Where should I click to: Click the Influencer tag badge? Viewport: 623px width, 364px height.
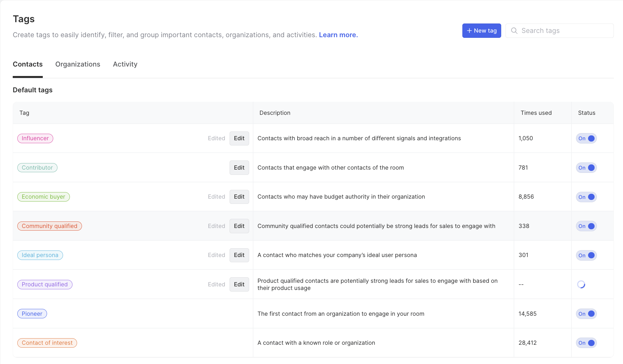[35, 138]
